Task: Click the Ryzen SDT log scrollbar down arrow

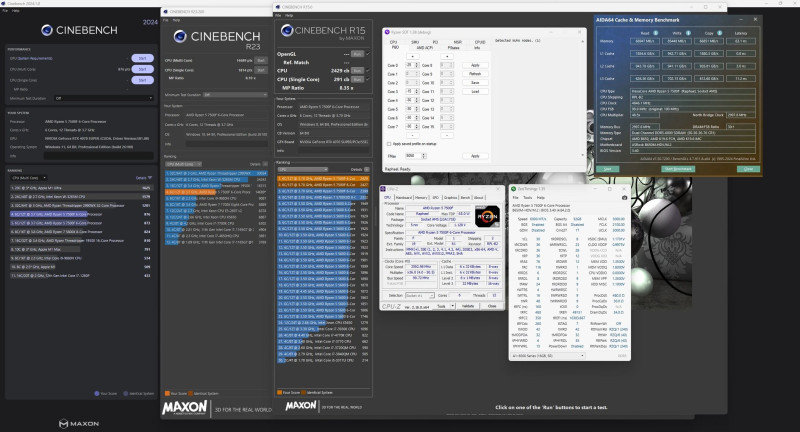Action: click(x=583, y=155)
